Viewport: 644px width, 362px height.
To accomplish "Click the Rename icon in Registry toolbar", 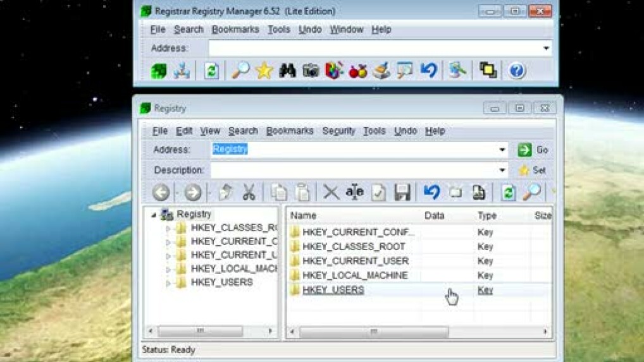I will coord(354,192).
